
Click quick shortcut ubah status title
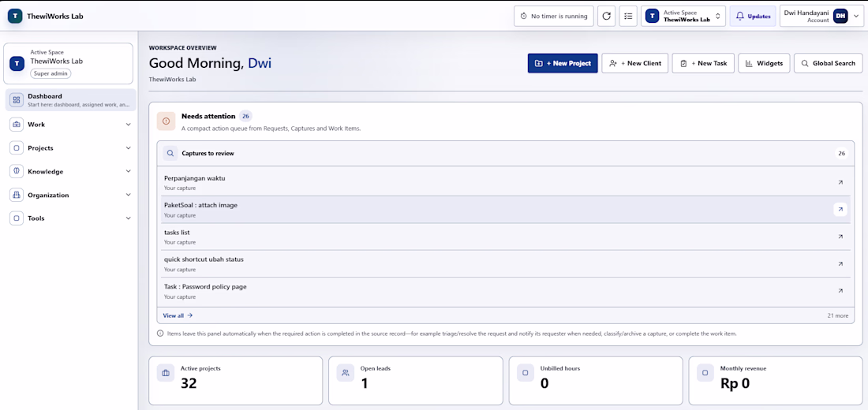pos(204,259)
